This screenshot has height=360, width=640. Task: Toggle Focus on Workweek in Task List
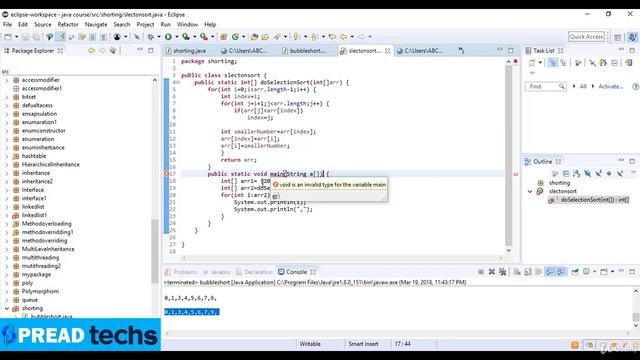(x=578, y=62)
